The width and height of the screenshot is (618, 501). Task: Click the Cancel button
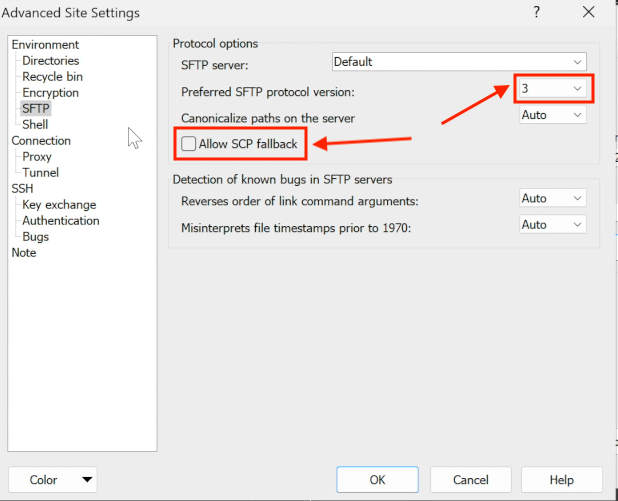pos(471,480)
